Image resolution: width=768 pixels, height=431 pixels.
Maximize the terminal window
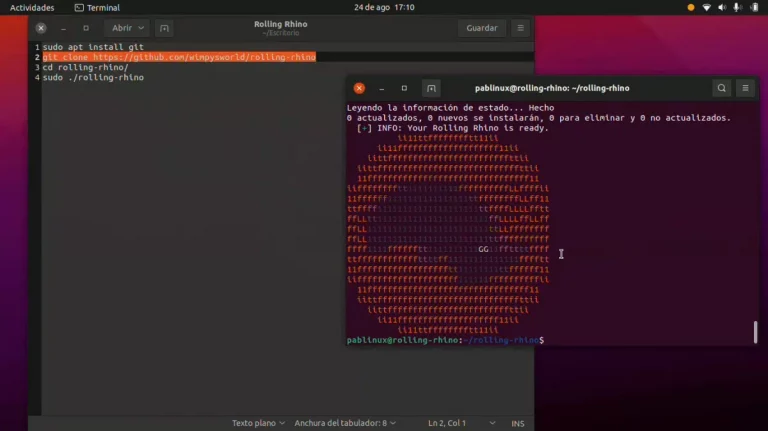(404, 88)
